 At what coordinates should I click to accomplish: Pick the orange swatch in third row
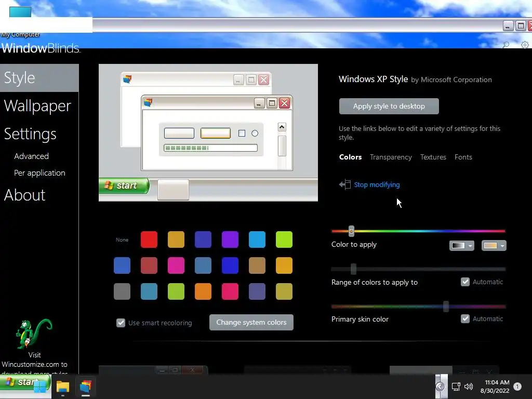point(203,291)
